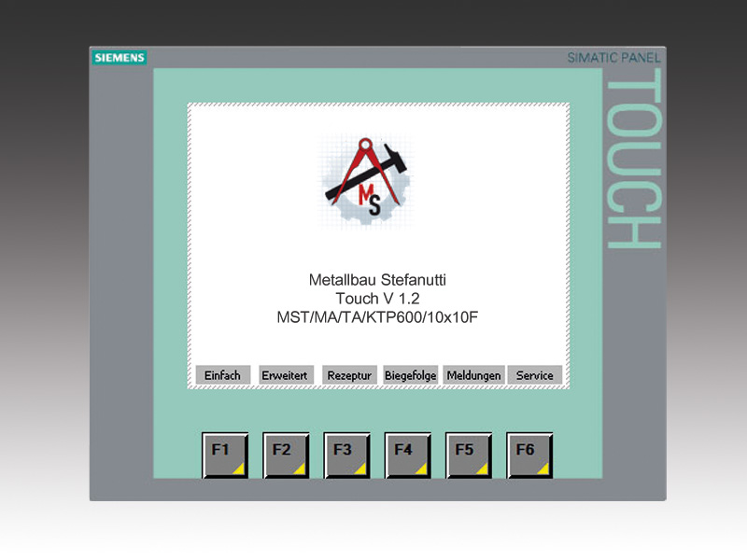Click the 'Metallbau Stefanutti' title text
This screenshot has height=560, width=747.
click(x=377, y=280)
